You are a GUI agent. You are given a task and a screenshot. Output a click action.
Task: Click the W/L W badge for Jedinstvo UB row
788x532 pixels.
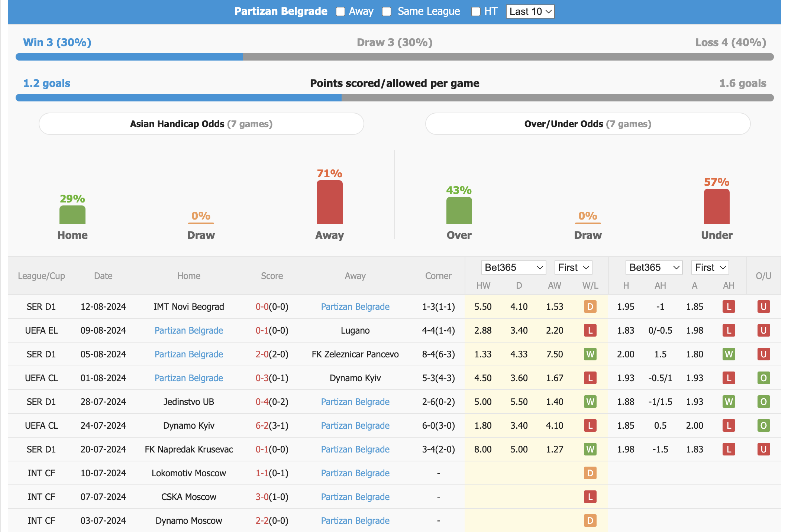pos(590,402)
